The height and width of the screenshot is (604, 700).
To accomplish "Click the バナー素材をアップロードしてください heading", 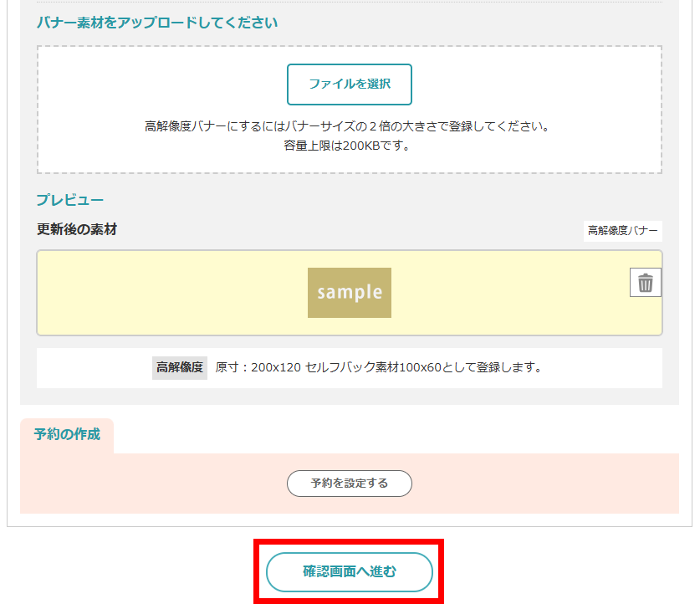I will 157,23.
